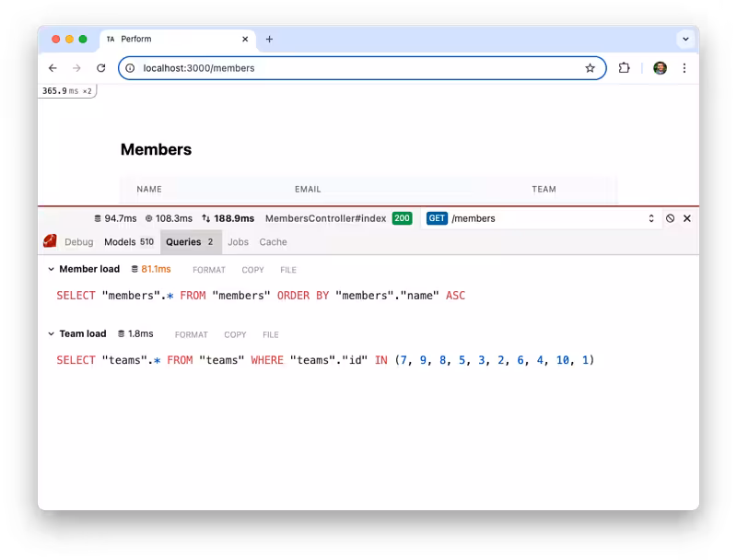Image resolution: width=737 pixels, height=560 pixels.
Task: Close the debug bar panel
Action: point(687,218)
